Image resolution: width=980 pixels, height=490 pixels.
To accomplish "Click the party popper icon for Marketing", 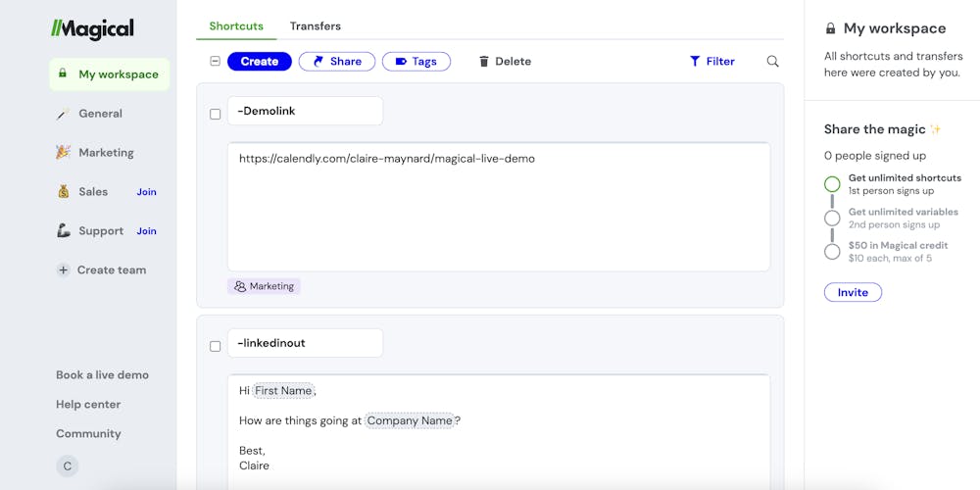I will 63,153.
